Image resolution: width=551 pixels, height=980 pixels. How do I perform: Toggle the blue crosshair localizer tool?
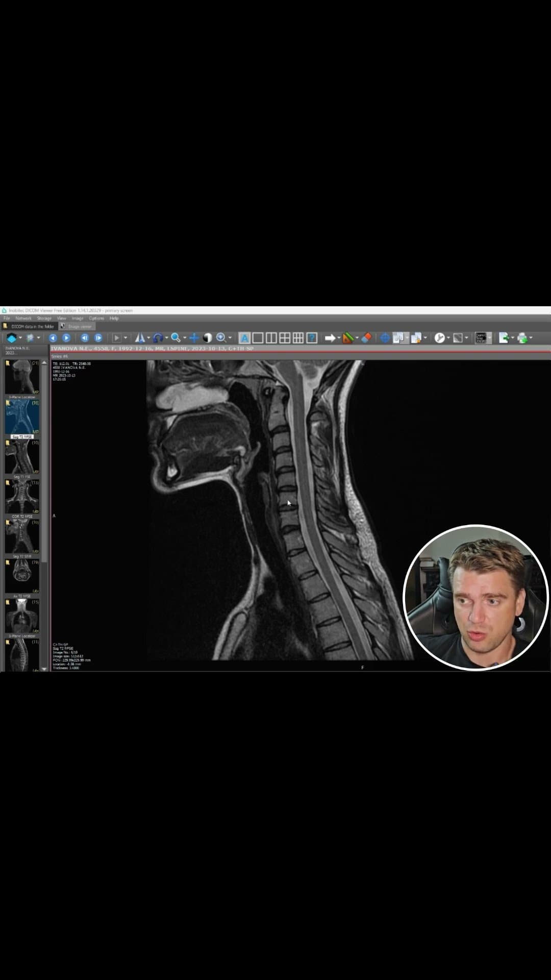coord(385,338)
